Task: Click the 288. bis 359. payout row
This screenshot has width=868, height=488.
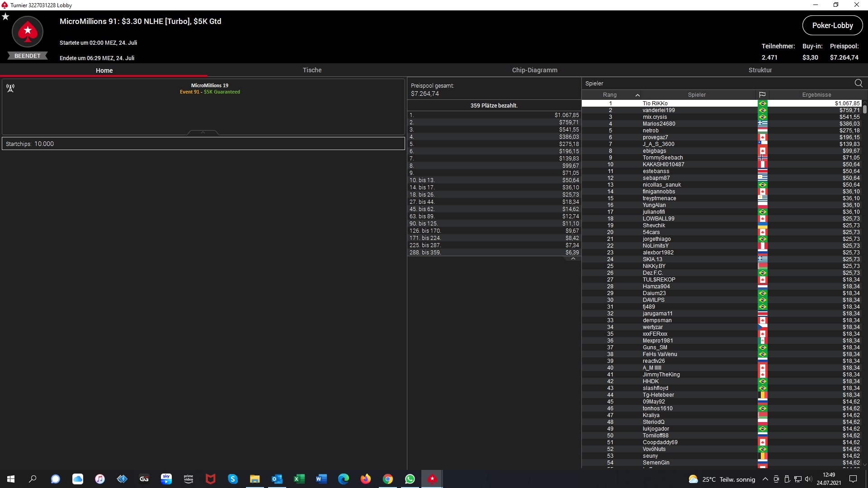Action: point(494,253)
